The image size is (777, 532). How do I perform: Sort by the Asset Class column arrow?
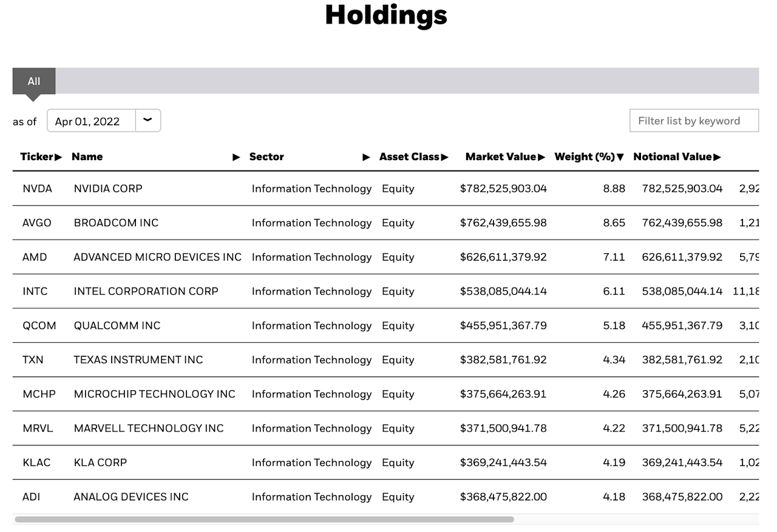445,157
